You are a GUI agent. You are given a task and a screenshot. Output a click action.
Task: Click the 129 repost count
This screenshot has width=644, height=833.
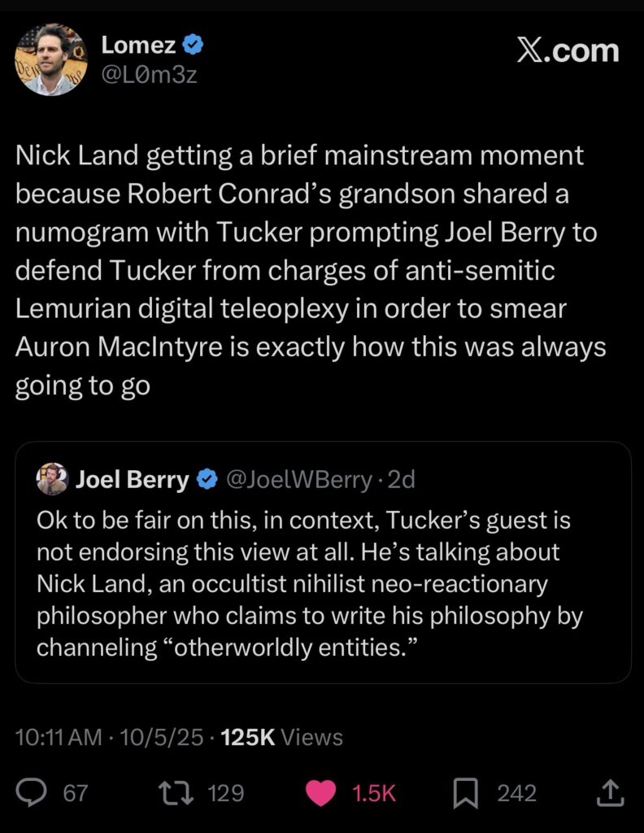point(226,793)
